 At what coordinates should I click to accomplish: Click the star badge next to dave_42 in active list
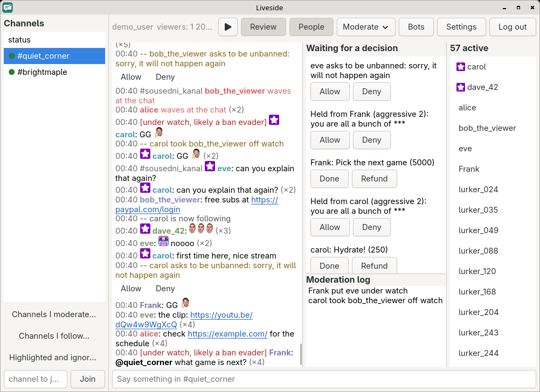tap(461, 87)
